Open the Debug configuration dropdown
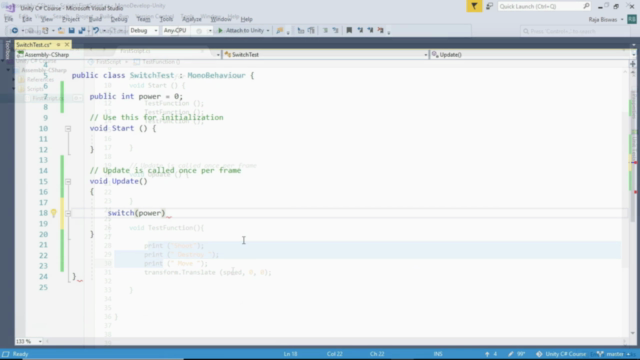The width and height of the screenshot is (640, 360). 144,31
